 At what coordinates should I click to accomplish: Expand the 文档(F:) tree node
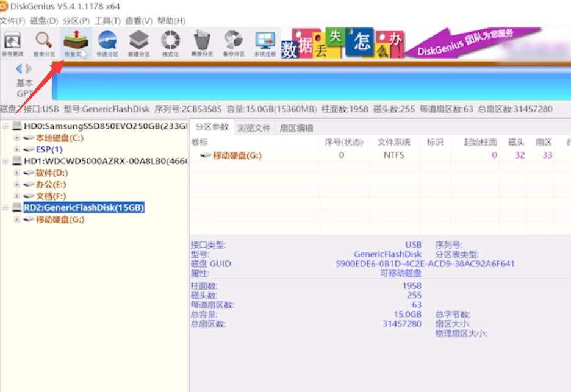(16, 196)
